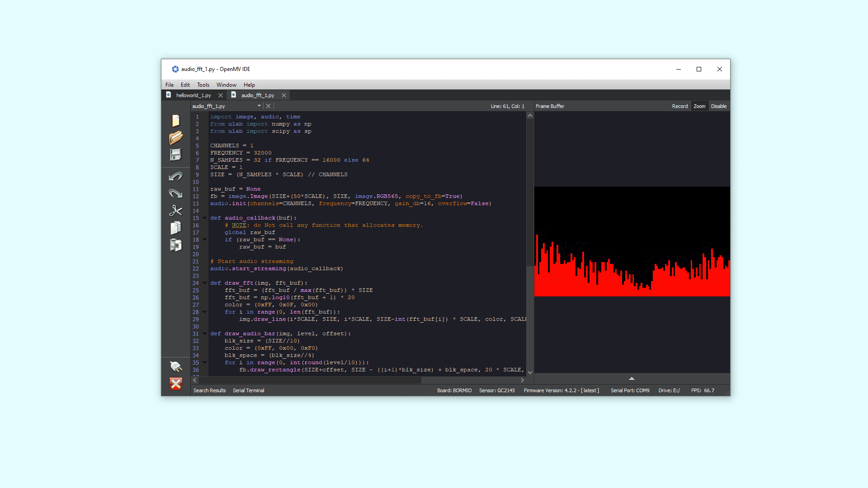This screenshot has width=868, height=488.
Task: Toggle Disable on the frame buffer
Action: click(x=718, y=106)
